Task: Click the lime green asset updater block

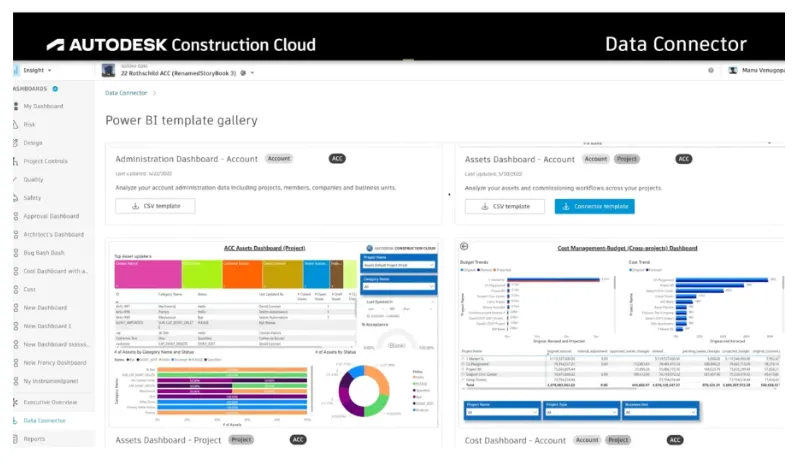Action: [202, 274]
